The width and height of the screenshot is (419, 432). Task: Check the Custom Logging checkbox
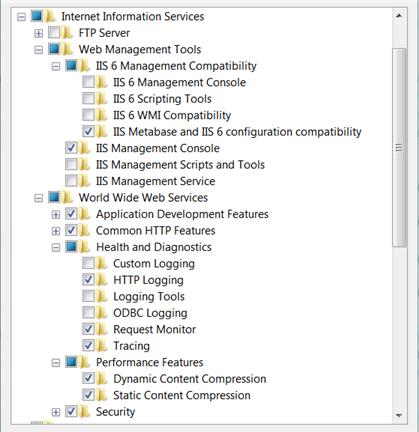pyautogui.click(x=88, y=263)
